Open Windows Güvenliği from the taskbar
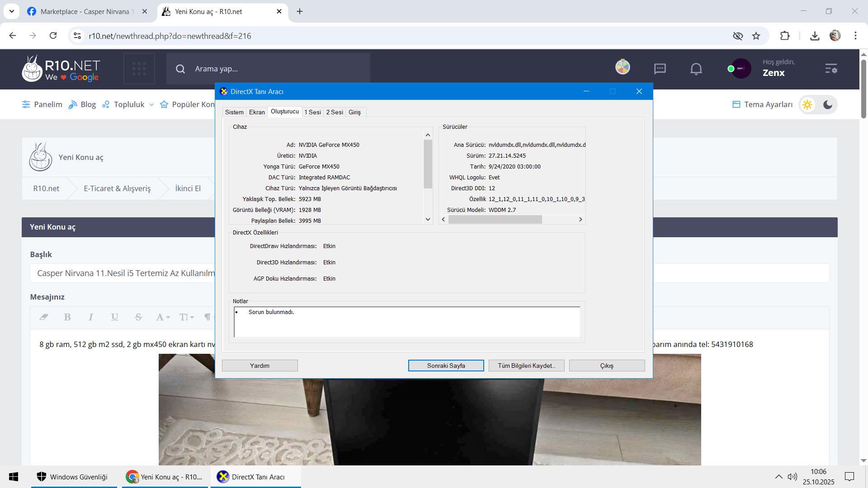This screenshot has height=488, width=868. [74, 477]
